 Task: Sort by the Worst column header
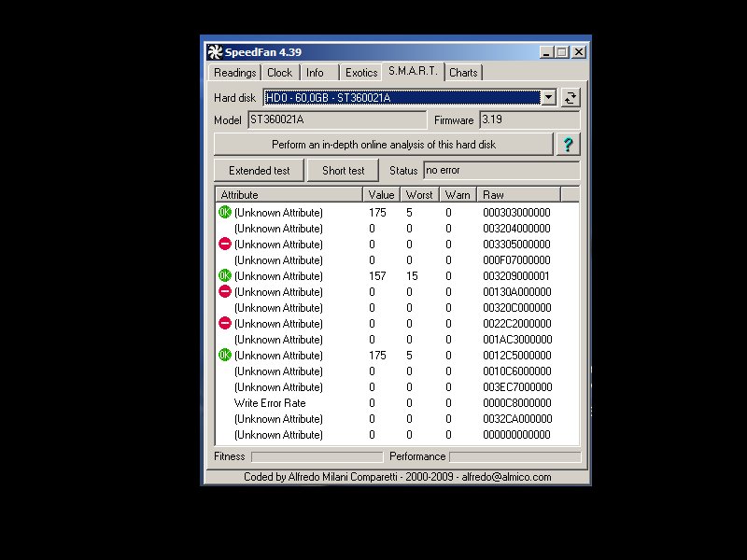(x=419, y=195)
